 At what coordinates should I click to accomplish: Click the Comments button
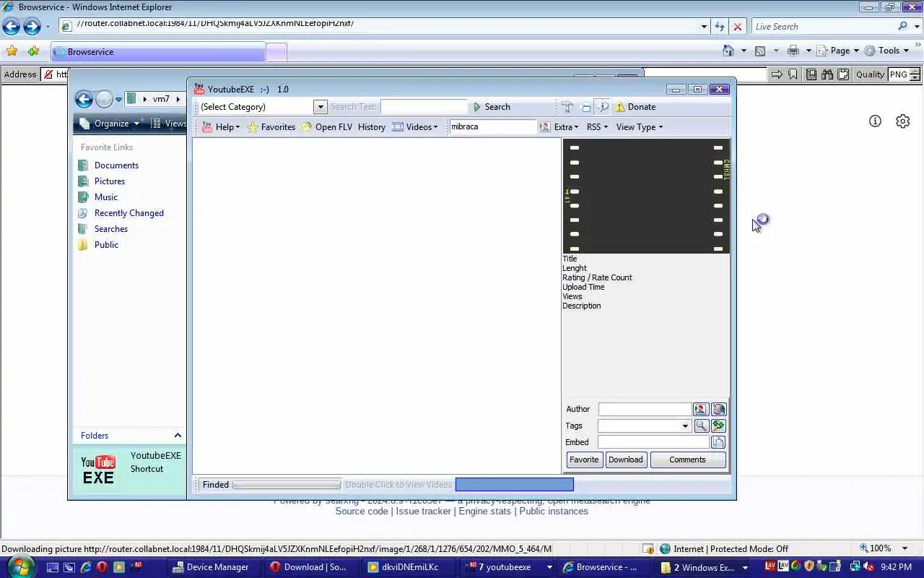tap(687, 460)
